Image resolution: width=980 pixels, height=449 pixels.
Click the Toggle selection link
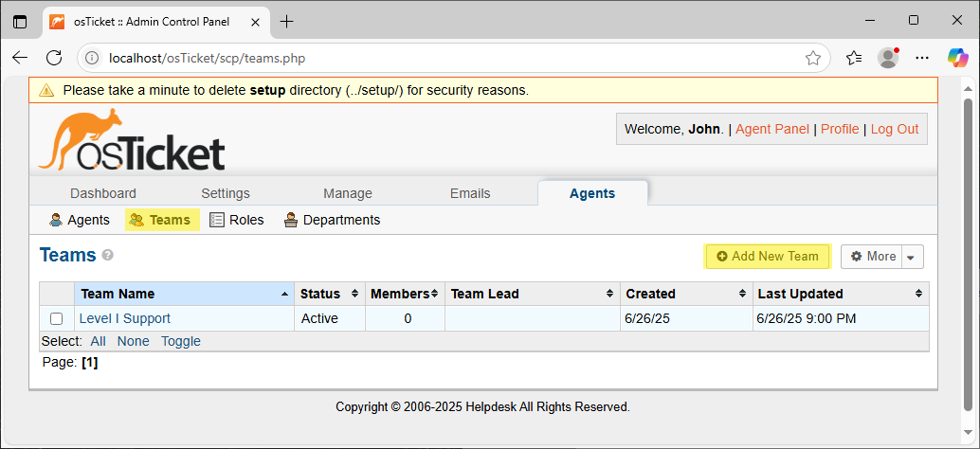(181, 341)
